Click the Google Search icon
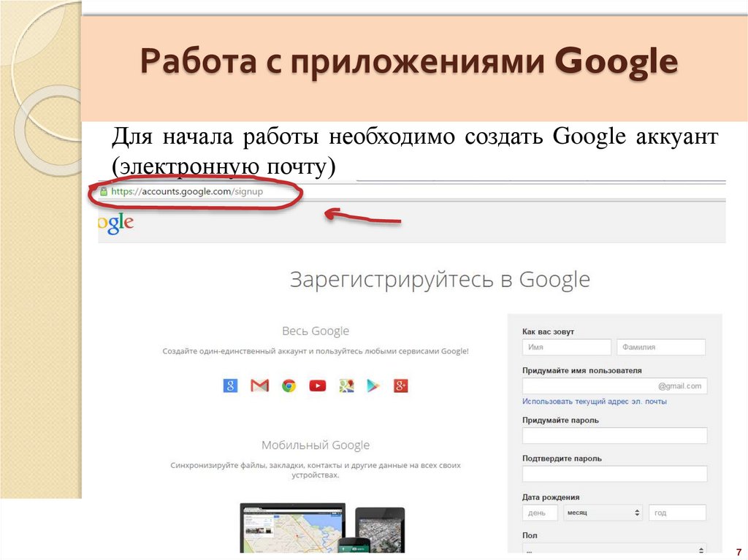 (x=230, y=386)
